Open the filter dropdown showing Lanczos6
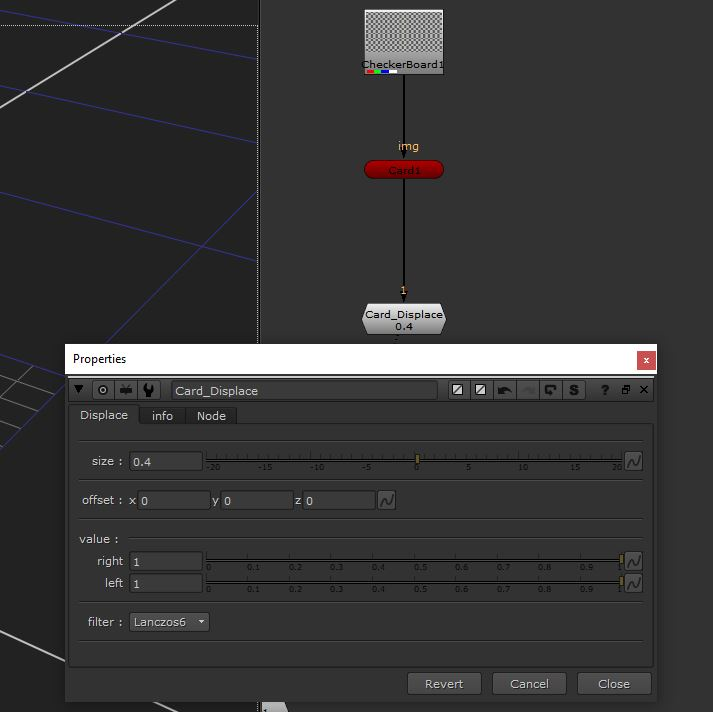Image resolution: width=713 pixels, height=712 pixels. (x=169, y=622)
